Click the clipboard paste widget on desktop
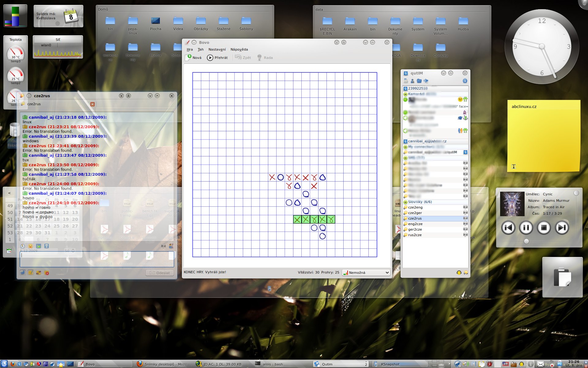 coord(562,277)
